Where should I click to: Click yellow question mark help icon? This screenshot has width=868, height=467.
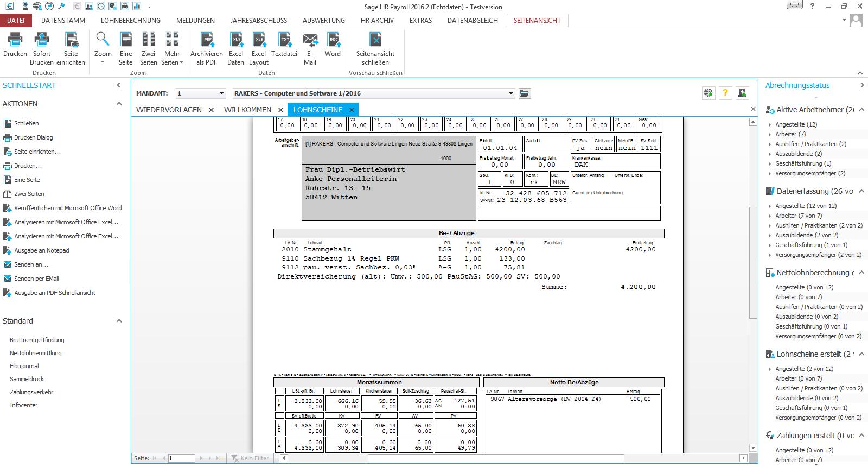pyautogui.click(x=725, y=93)
